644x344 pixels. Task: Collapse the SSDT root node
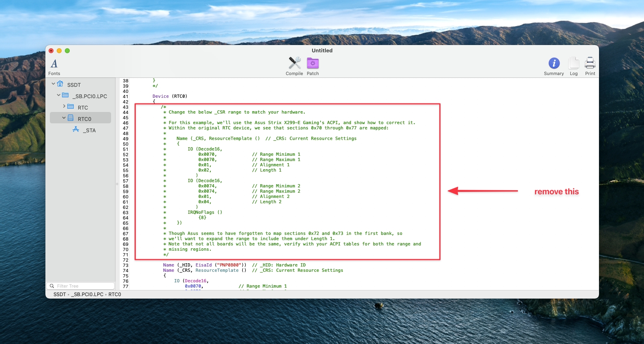point(53,84)
